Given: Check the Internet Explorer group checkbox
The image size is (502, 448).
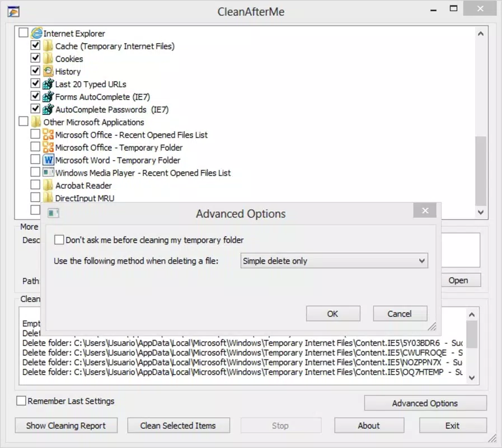Looking at the screenshot, I should click(x=24, y=32).
